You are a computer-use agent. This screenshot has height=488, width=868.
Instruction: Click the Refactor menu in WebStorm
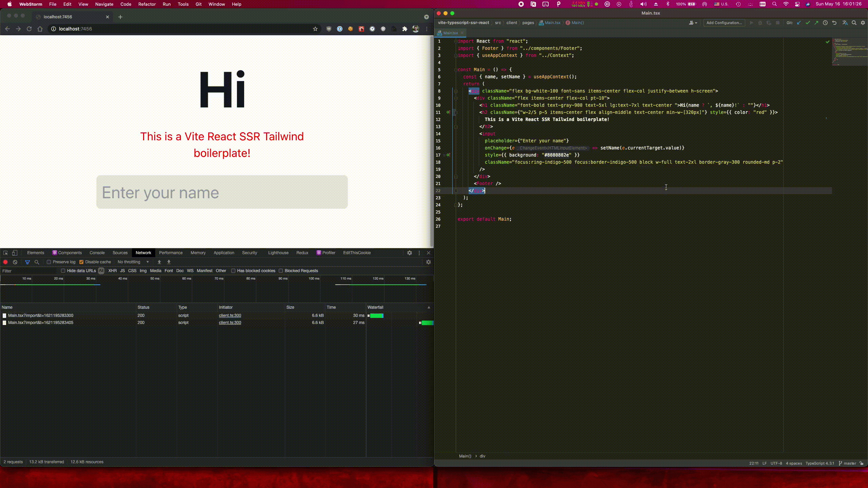(x=147, y=4)
